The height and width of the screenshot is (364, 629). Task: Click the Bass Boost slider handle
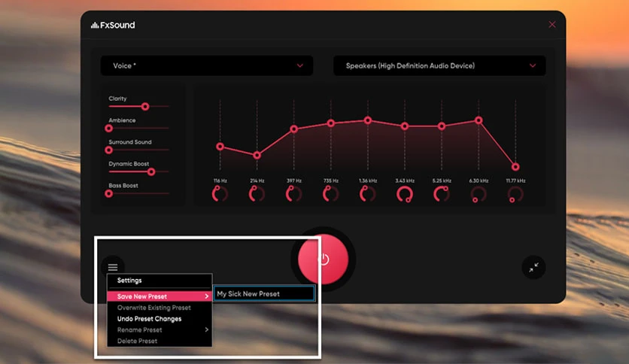pyautogui.click(x=108, y=193)
